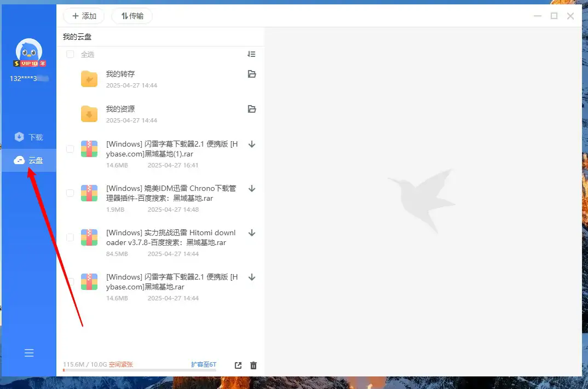Click the 我的资源 folder icon

pyautogui.click(x=89, y=114)
